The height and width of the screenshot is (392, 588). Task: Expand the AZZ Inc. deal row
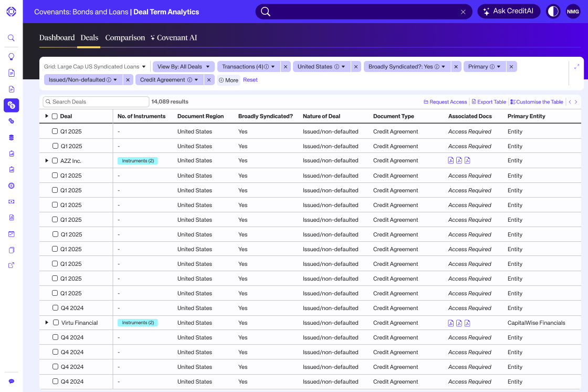pos(47,161)
